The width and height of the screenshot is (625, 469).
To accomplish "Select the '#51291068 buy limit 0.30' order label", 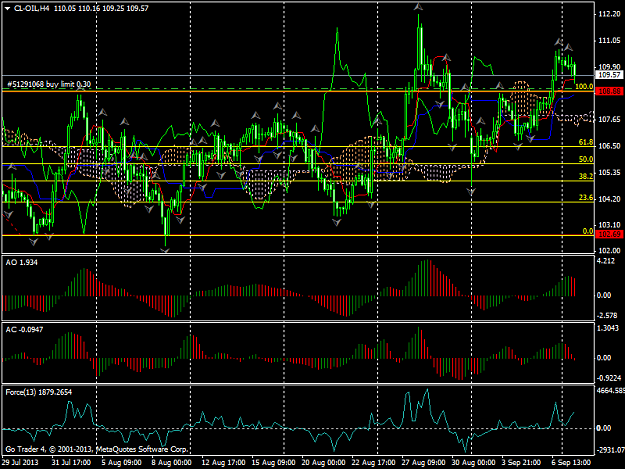I will [49, 84].
